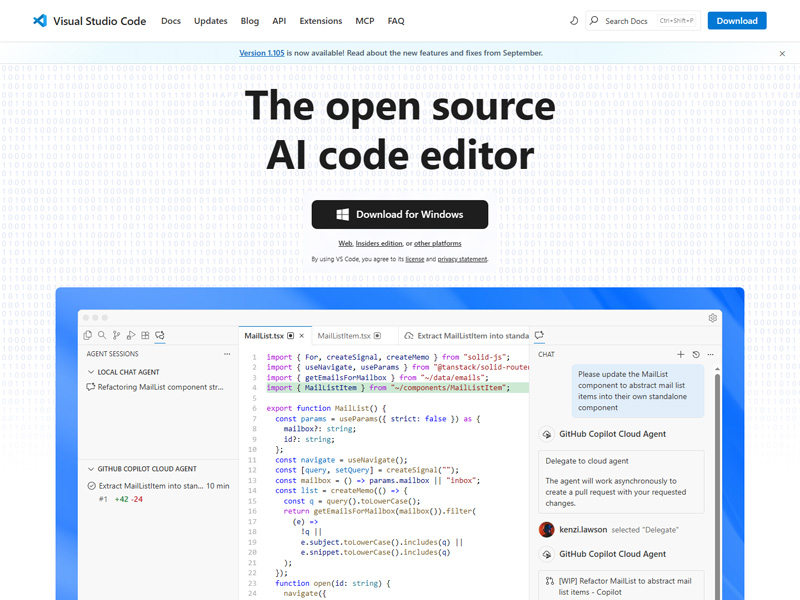
Task: Click the GitHub Copilot Cloud Agent avatar icon
Action: [x=547, y=434]
